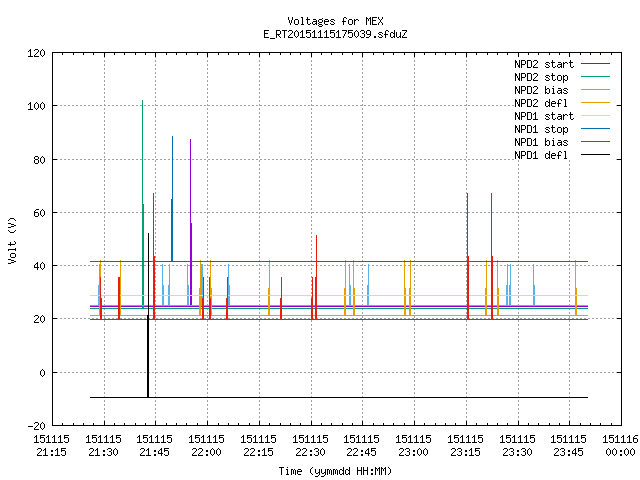Click the red NPD1 bias spike after 22:30
This screenshot has width=640, height=480.
(x=316, y=277)
